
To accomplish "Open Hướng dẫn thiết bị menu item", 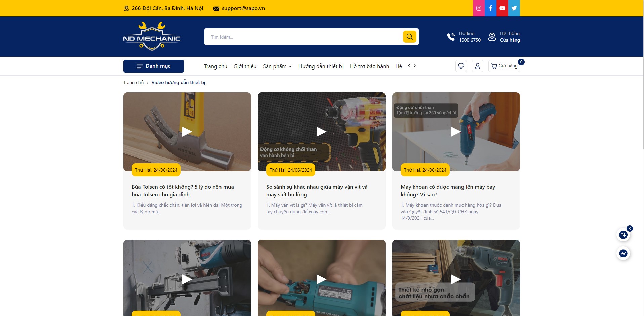I will pos(321,66).
